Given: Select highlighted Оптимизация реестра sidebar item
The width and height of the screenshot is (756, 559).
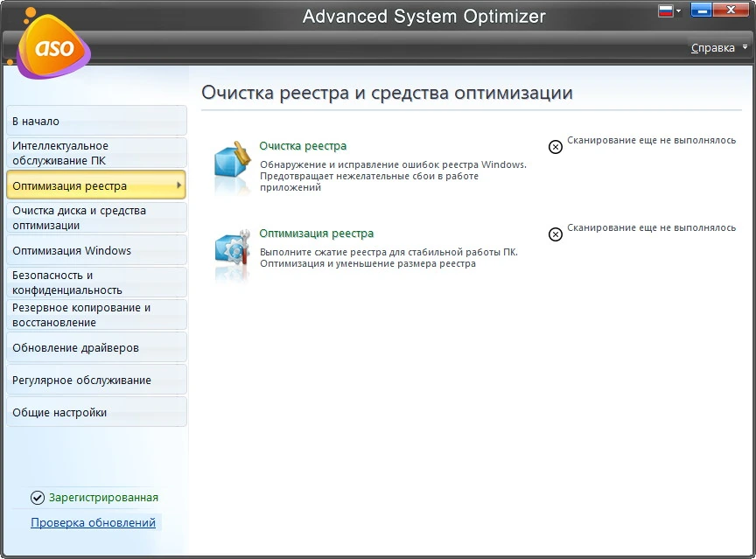Looking at the screenshot, I should pyautogui.click(x=96, y=185).
